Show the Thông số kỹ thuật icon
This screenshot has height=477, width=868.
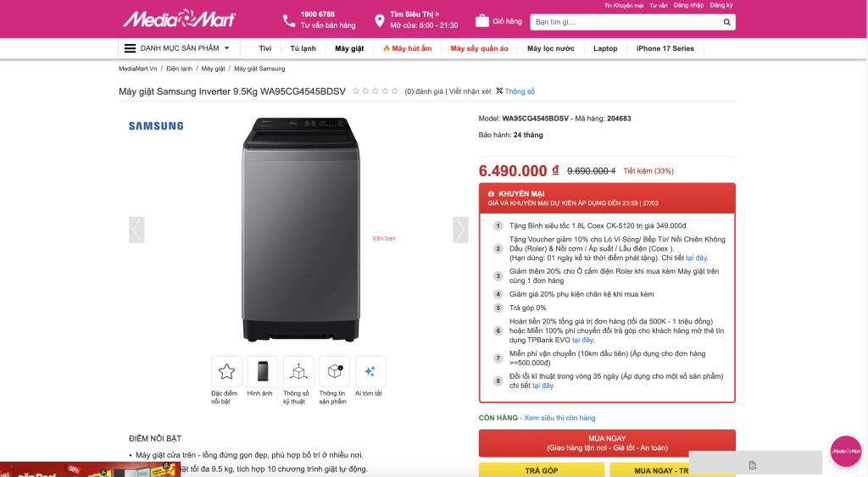(x=298, y=371)
